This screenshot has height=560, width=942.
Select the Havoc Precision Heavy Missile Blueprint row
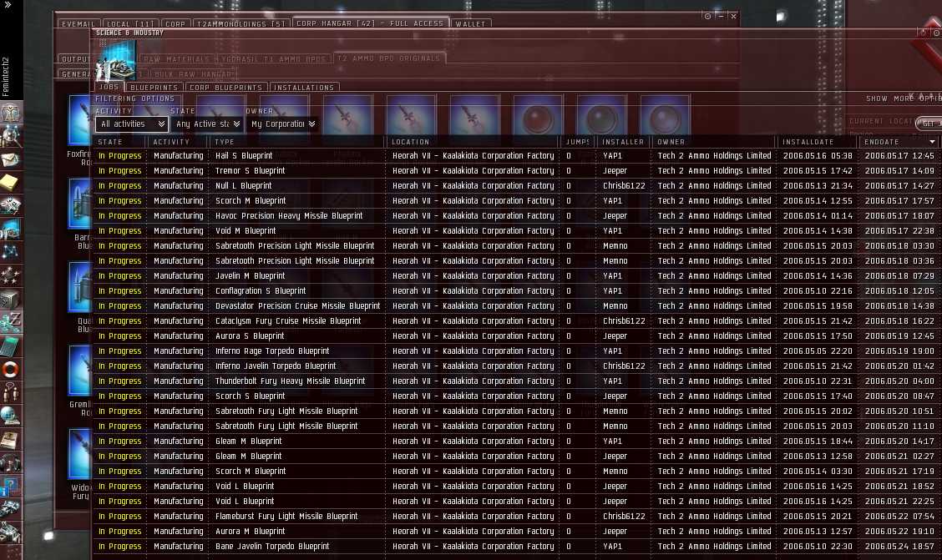pyautogui.click(x=517, y=215)
